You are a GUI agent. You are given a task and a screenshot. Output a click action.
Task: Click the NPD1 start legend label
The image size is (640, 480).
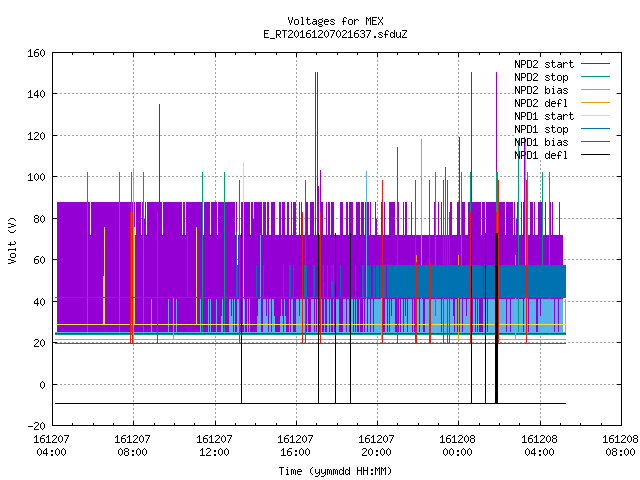(544, 116)
